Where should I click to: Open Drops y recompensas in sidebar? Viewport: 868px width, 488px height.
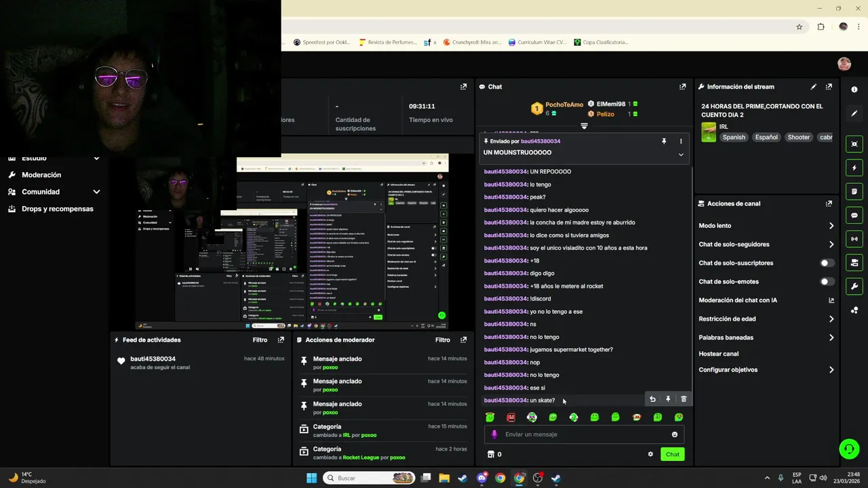coord(58,209)
